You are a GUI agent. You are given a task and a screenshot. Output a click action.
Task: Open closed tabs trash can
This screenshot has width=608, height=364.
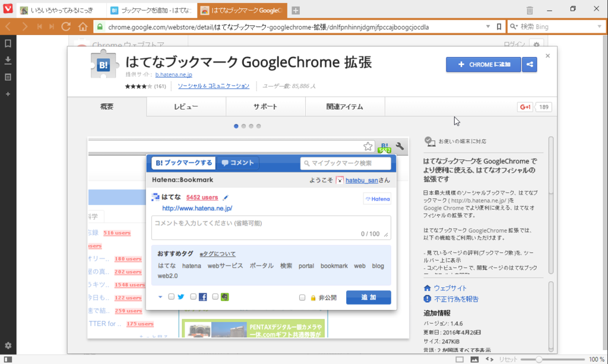coord(530,10)
